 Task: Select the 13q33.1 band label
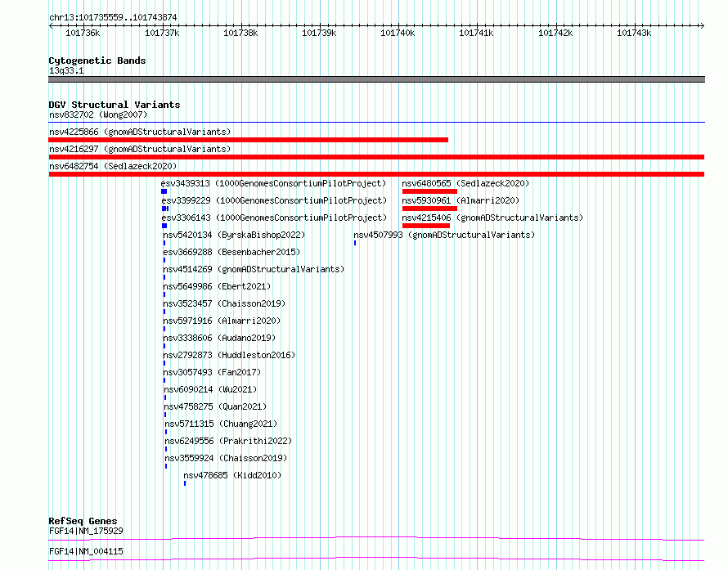(x=66, y=70)
